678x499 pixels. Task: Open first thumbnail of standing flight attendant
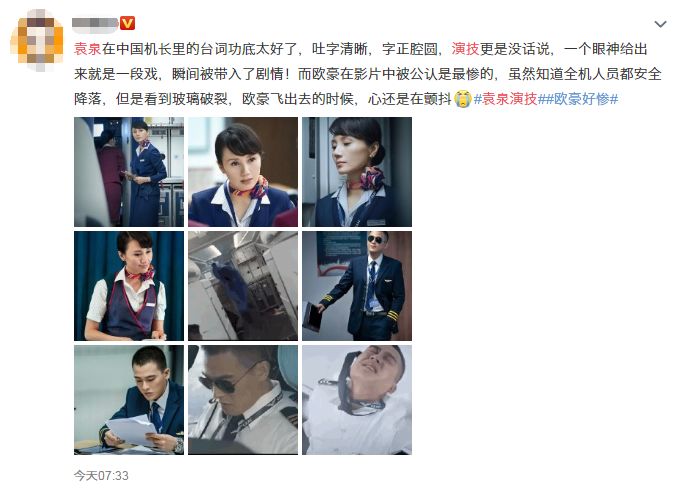point(129,172)
